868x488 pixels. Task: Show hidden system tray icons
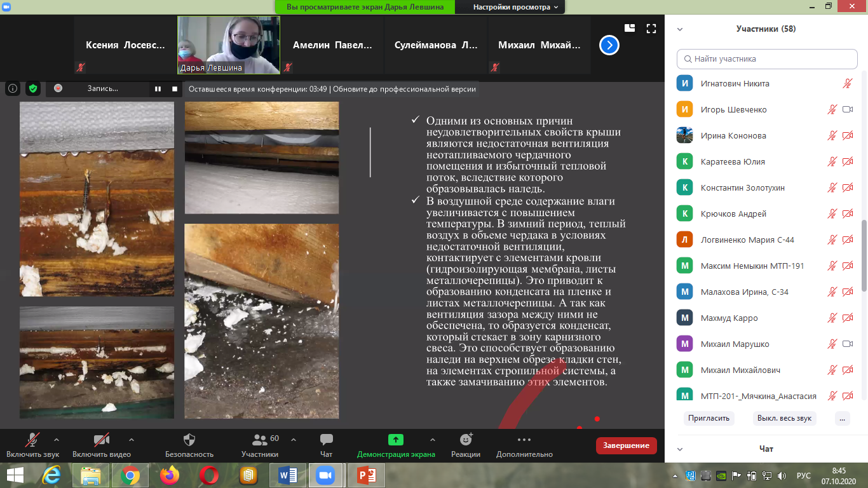click(x=676, y=475)
